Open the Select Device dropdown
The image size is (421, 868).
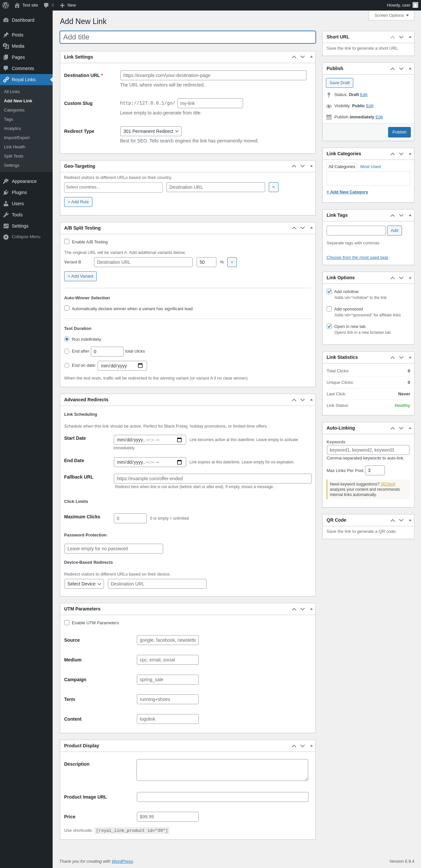[x=84, y=584]
